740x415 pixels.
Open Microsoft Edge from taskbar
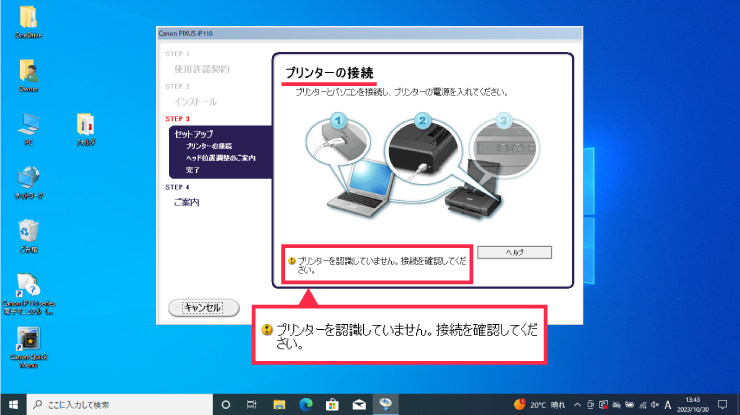(305, 404)
